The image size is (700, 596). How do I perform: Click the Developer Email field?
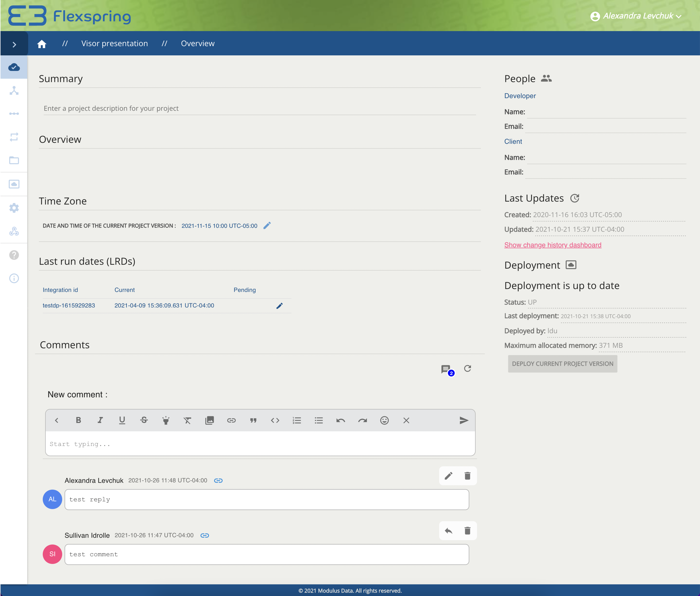[x=606, y=126]
